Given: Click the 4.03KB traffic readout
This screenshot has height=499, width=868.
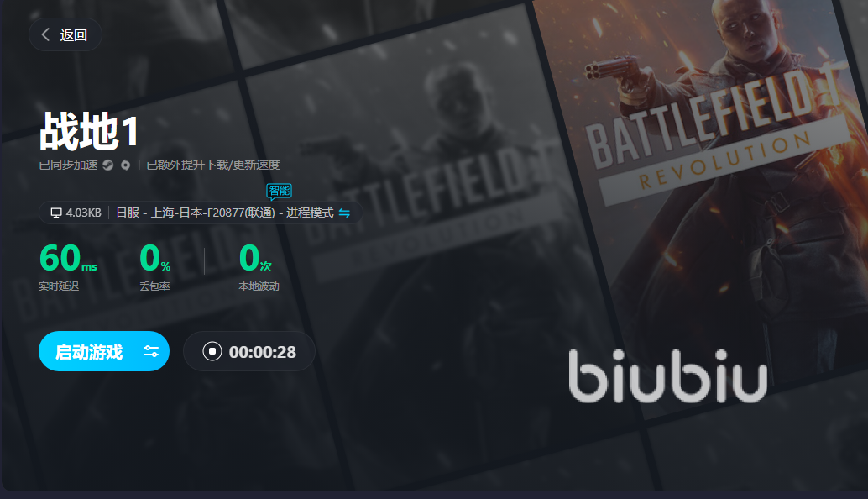Looking at the screenshot, I should (x=84, y=213).
